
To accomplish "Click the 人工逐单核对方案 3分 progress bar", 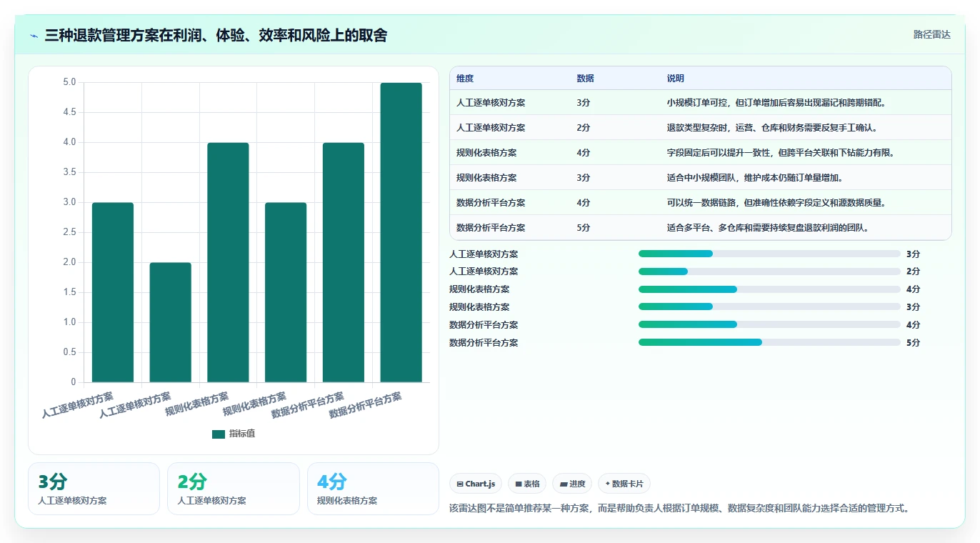I will (x=769, y=254).
